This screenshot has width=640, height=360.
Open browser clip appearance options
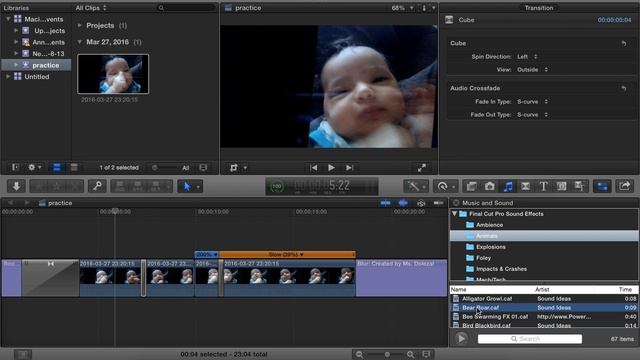pyautogui.click(x=203, y=167)
